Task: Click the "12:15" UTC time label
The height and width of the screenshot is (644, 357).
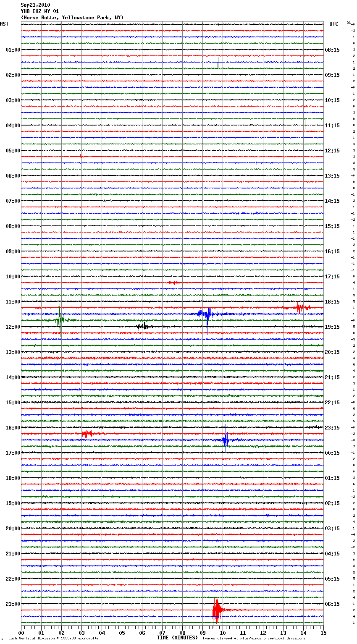Action: click(x=332, y=151)
